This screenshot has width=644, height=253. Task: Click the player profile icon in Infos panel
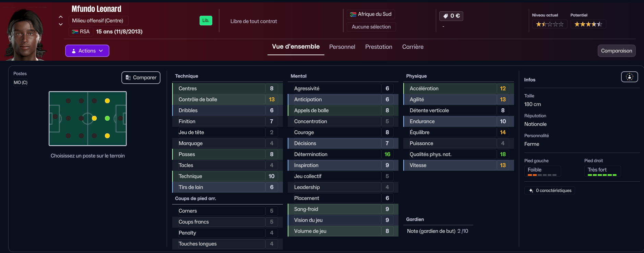pos(629,77)
